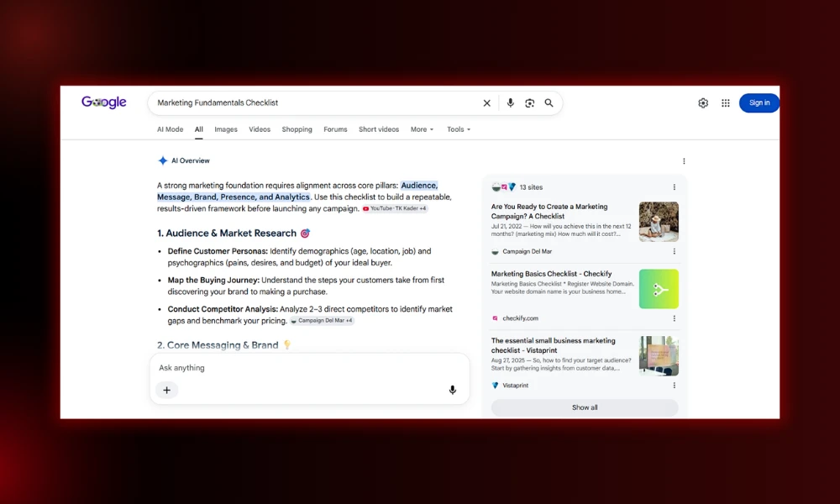Open 'The essential small business marketing checklist' link
This screenshot has height=504, width=840.
point(553,345)
